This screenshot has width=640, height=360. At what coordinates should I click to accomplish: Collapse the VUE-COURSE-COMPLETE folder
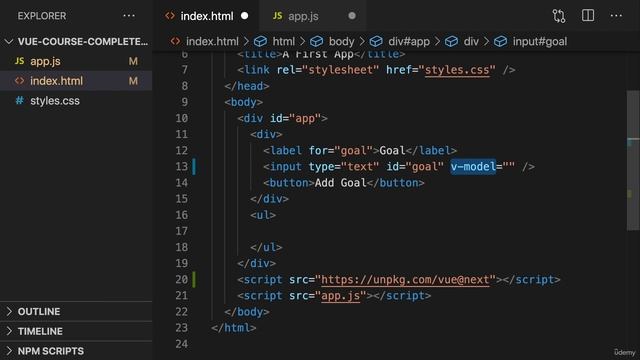coord(76,42)
